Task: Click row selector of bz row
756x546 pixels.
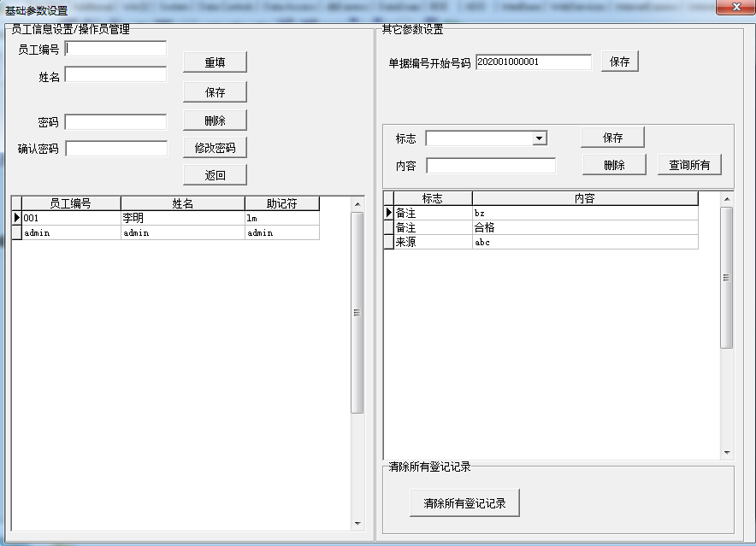Action: [x=388, y=213]
